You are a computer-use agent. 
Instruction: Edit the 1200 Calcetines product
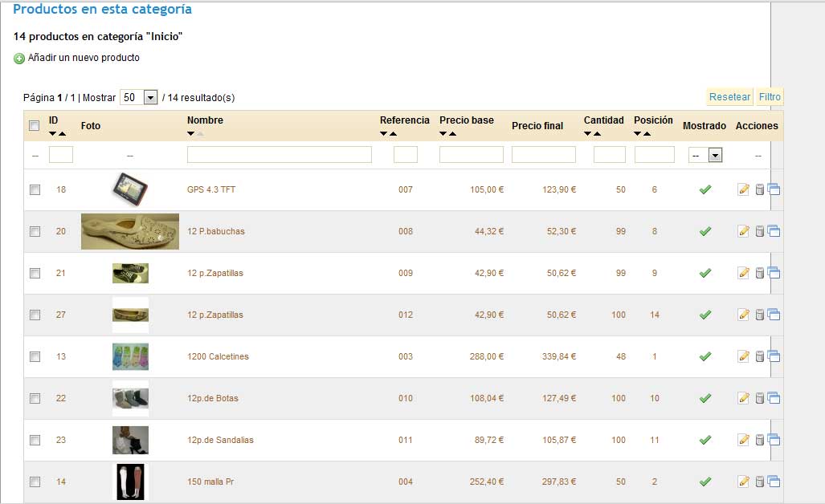tap(743, 356)
